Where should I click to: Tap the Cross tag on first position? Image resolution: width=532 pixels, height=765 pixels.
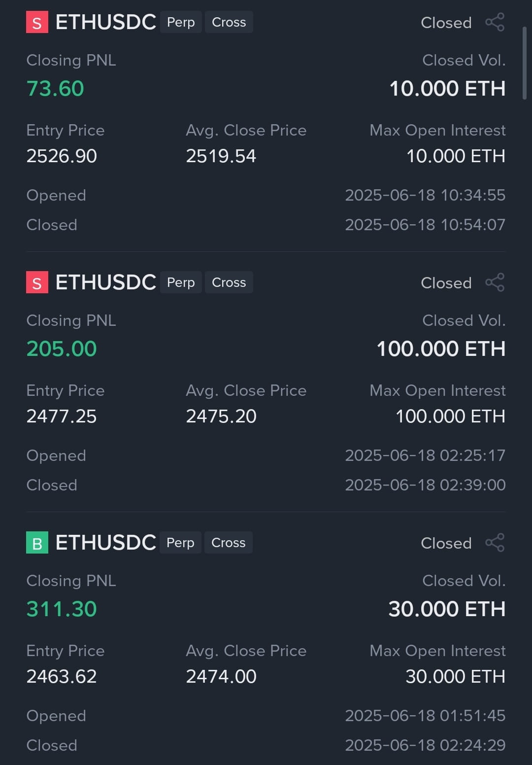tap(229, 22)
